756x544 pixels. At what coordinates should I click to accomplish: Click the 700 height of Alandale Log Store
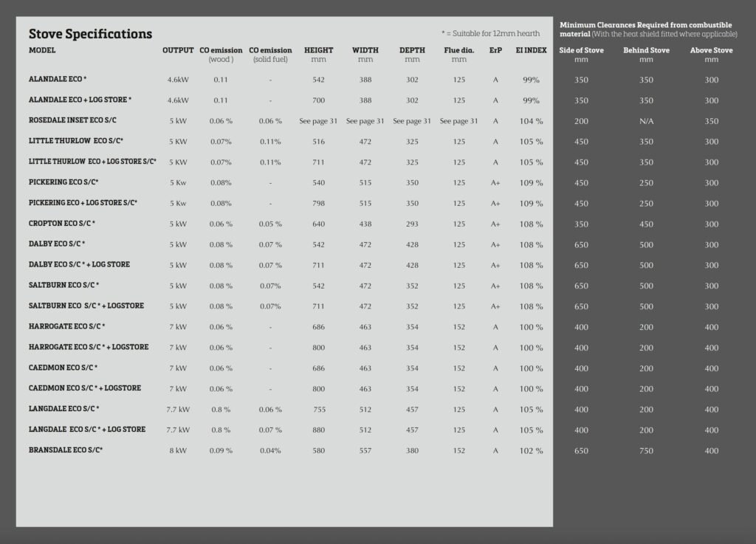tap(319, 100)
